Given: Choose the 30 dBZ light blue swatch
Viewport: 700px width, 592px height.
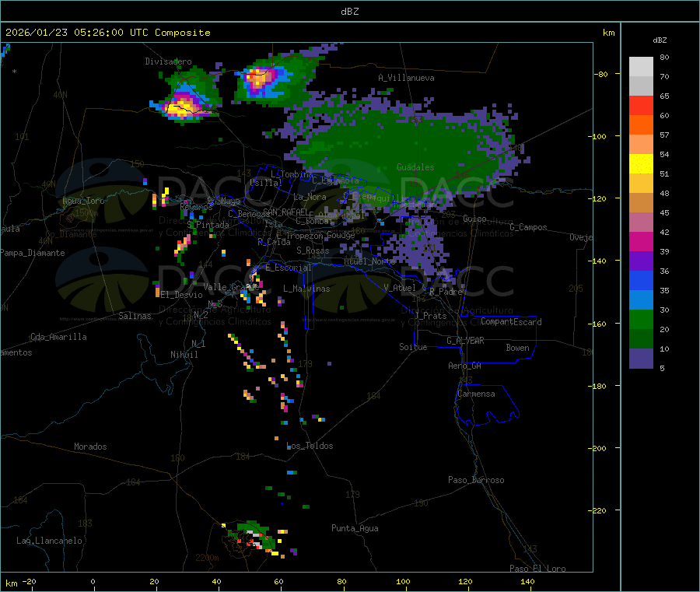Looking at the screenshot, I should 641,300.
